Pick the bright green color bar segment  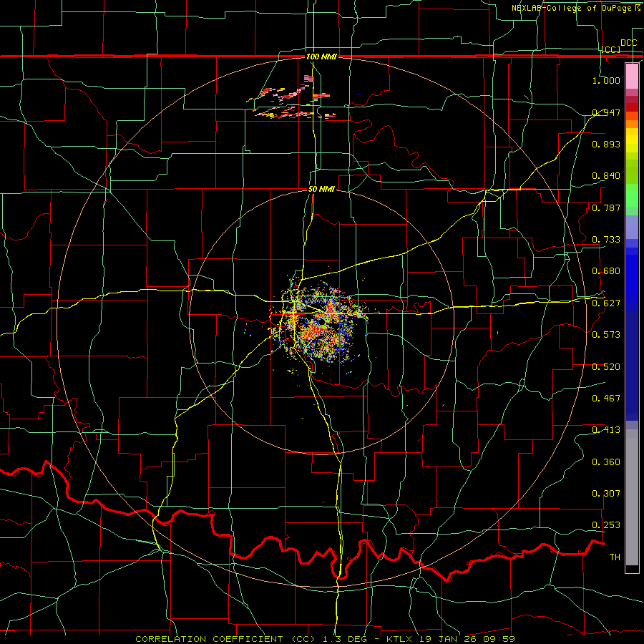632,195
